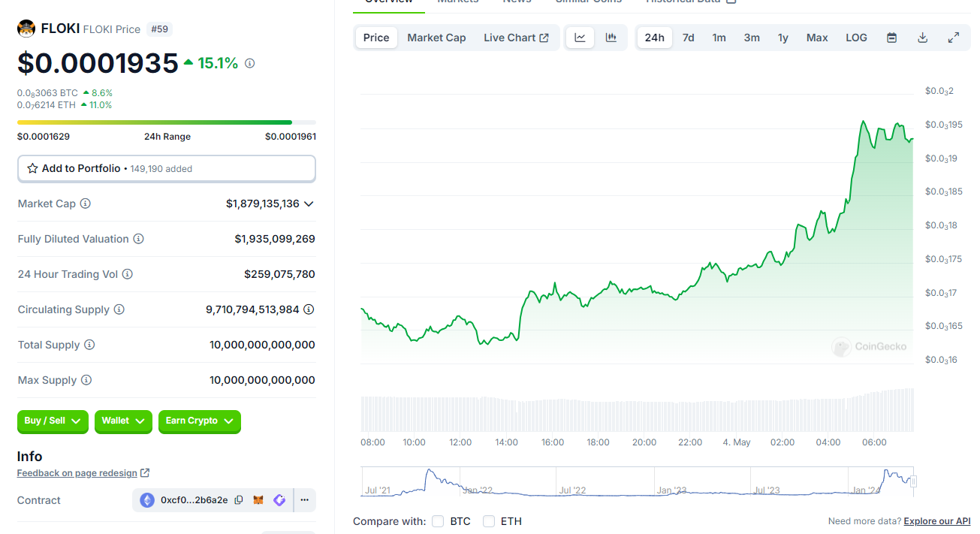
Task: Select the 24h time range
Action: coord(654,38)
